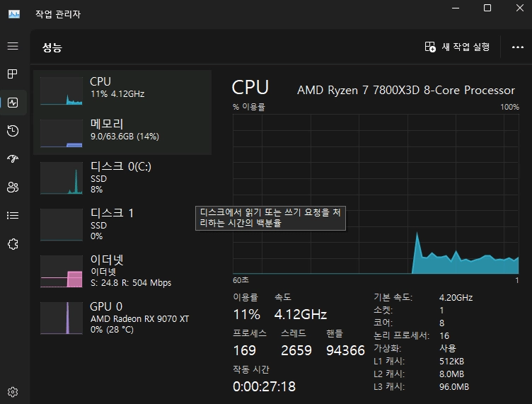This screenshot has height=404, width=532.
Task: Click the 2659 thread count value
Action: [x=296, y=350]
